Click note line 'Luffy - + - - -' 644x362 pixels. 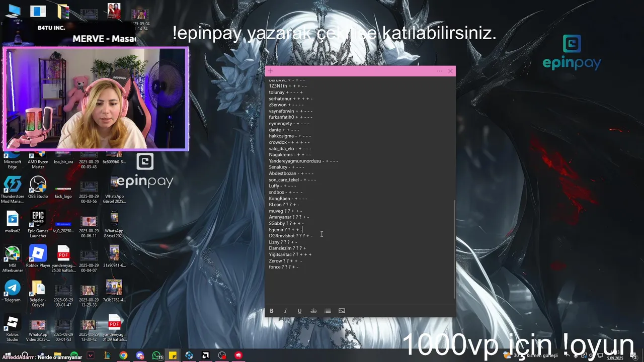coord(282,186)
